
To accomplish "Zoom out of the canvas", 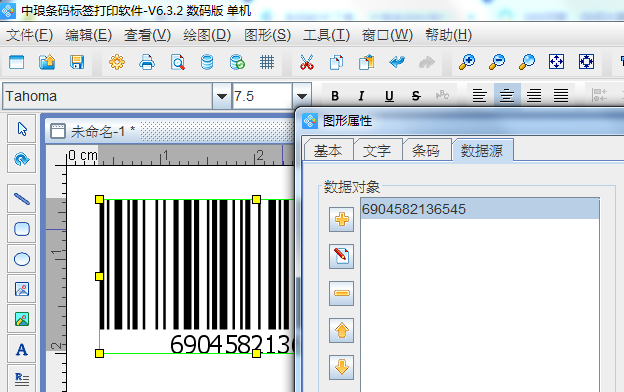I will coord(497,62).
